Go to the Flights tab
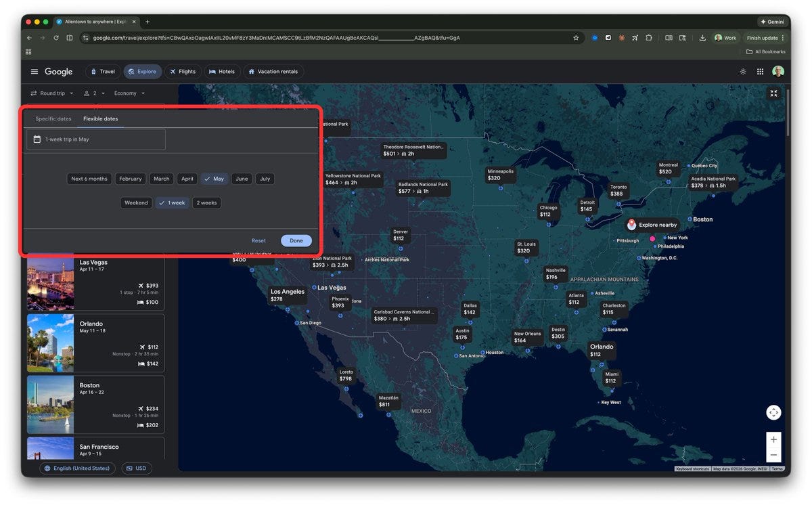 point(183,72)
